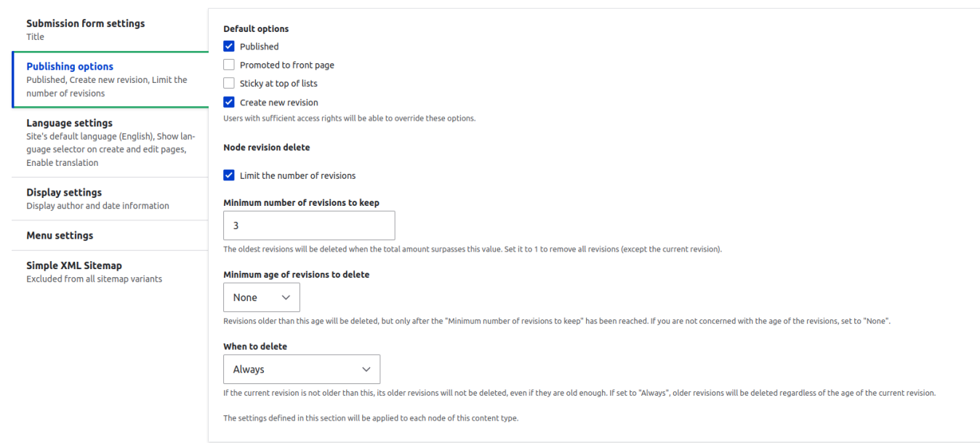
Task: Click the Promoted to front page label
Action: pyautogui.click(x=287, y=65)
